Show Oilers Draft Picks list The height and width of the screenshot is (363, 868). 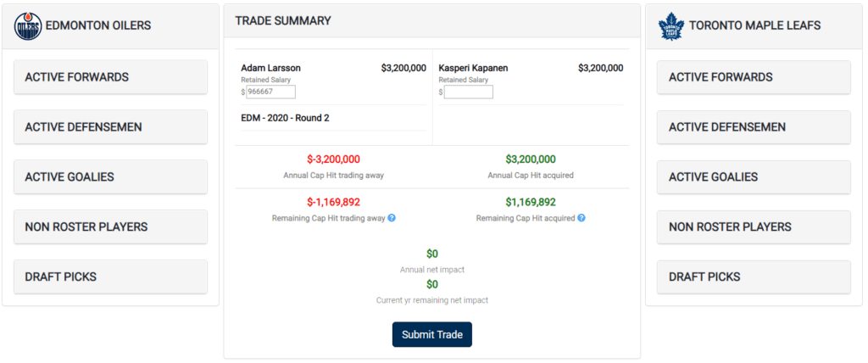pyautogui.click(x=110, y=277)
